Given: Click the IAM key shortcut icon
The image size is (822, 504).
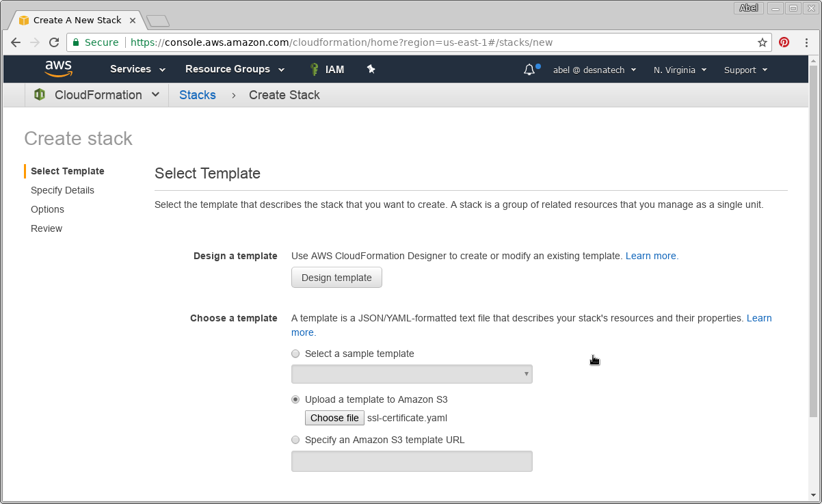Looking at the screenshot, I should click(x=315, y=69).
